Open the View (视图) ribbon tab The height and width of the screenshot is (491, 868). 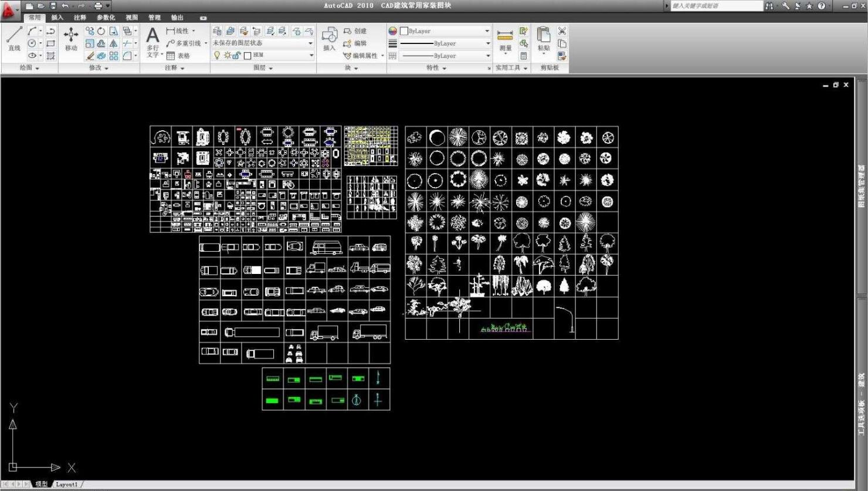click(131, 18)
